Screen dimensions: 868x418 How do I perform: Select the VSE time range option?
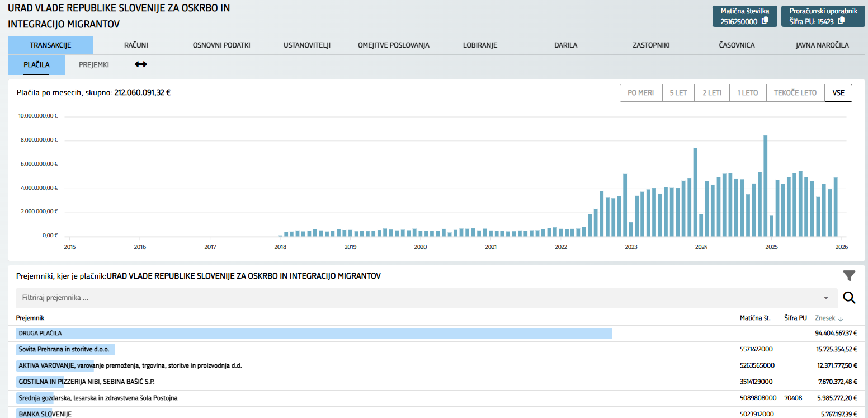pos(838,93)
